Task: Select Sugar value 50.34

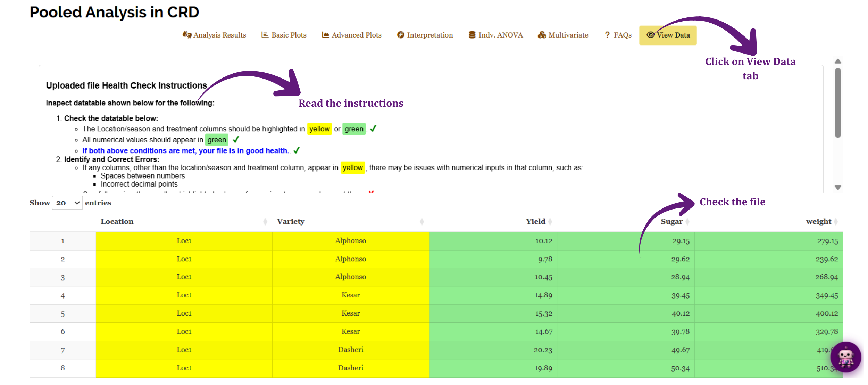Action: pyautogui.click(x=626, y=368)
